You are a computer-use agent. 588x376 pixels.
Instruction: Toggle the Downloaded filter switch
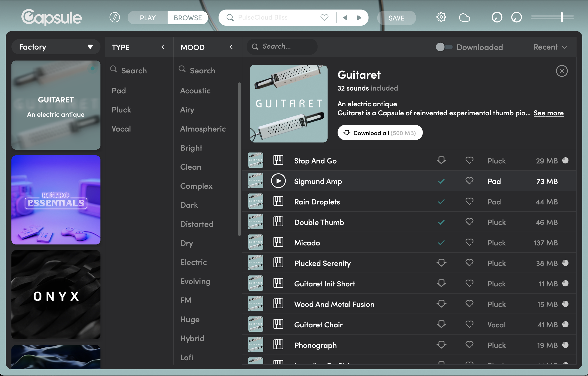pyautogui.click(x=444, y=47)
